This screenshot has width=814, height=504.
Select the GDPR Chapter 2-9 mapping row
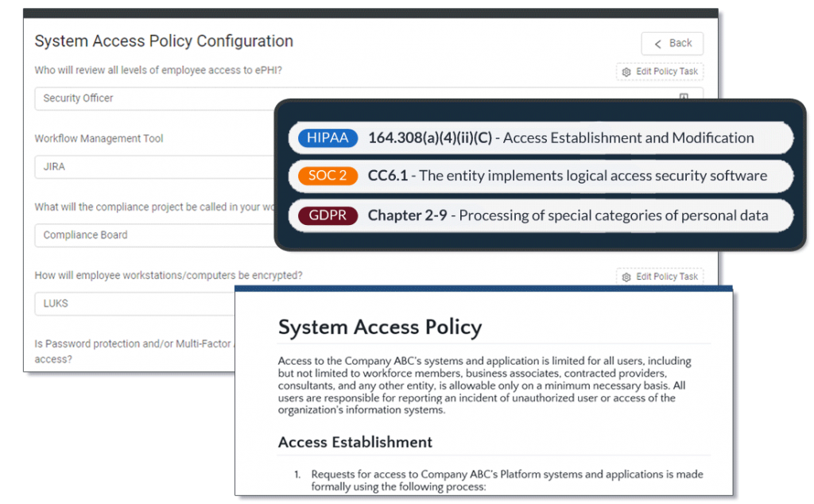coord(541,215)
